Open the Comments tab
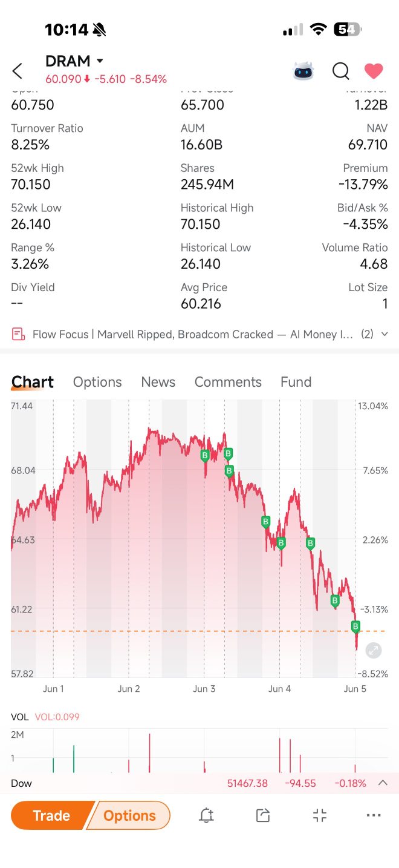The height and width of the screenshot is (868, 399). point(228,382)
